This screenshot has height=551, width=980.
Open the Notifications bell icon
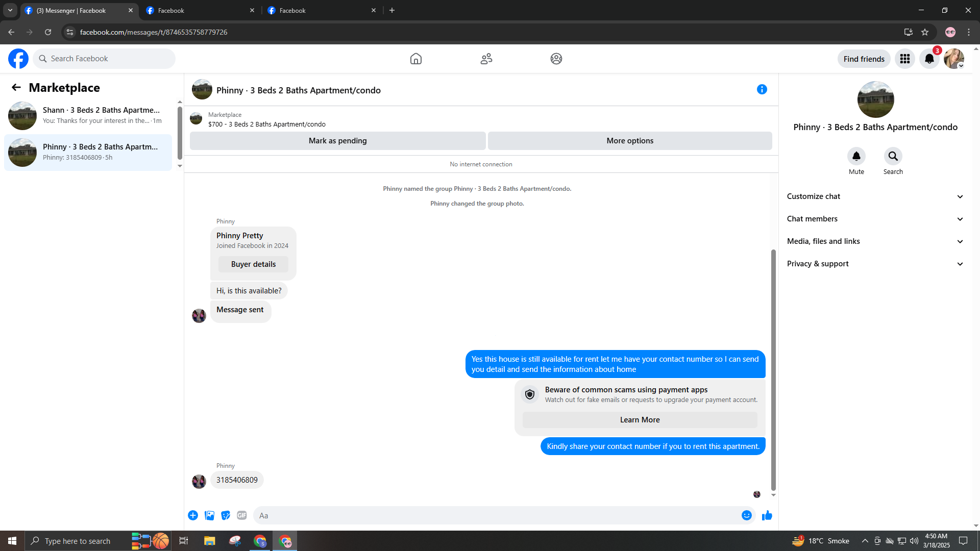[929, 59]
